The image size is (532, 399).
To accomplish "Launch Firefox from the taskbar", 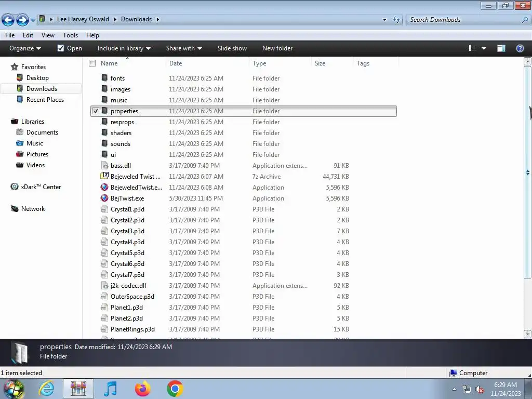I will coord(142,389).
